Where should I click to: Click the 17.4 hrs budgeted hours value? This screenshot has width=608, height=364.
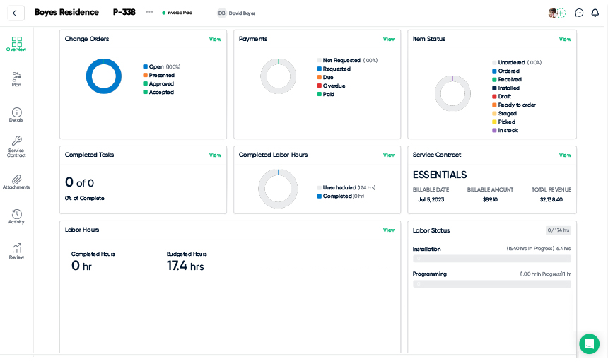coord(185,266)
